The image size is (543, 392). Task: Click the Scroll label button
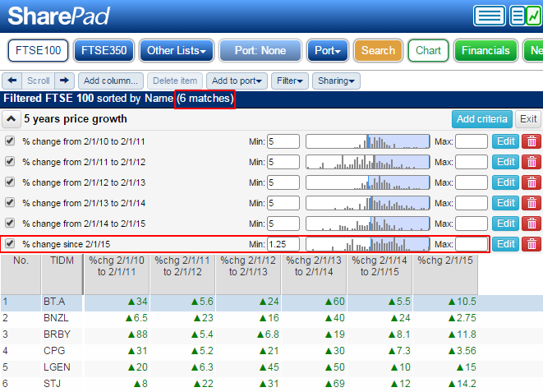39,81
